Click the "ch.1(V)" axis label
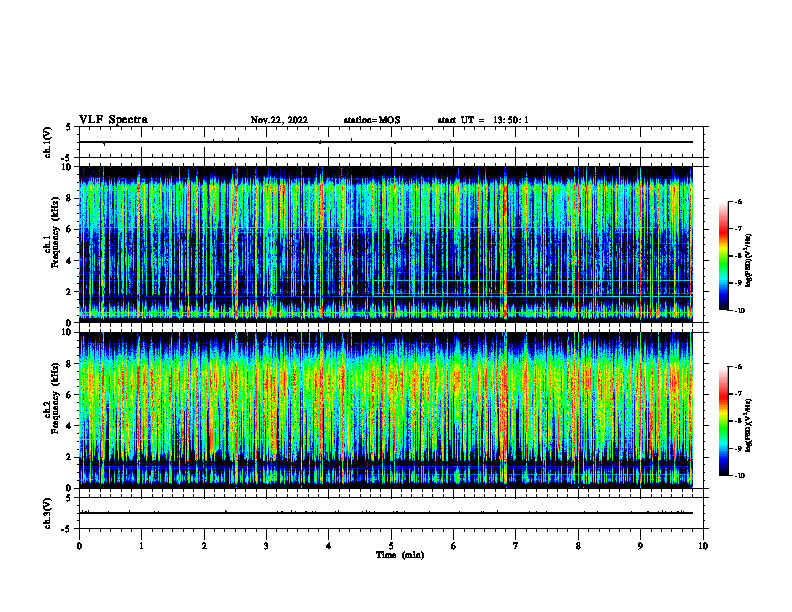Image resolution: width=792 pixels, height=612 pixels. [47, 142]
